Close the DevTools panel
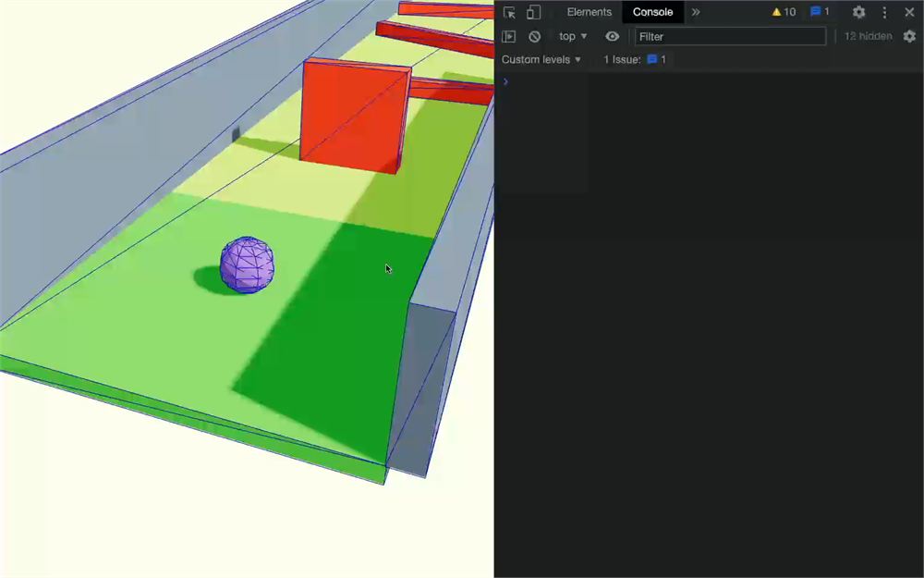This screenshot has width=924, height=578. (909, 12)
